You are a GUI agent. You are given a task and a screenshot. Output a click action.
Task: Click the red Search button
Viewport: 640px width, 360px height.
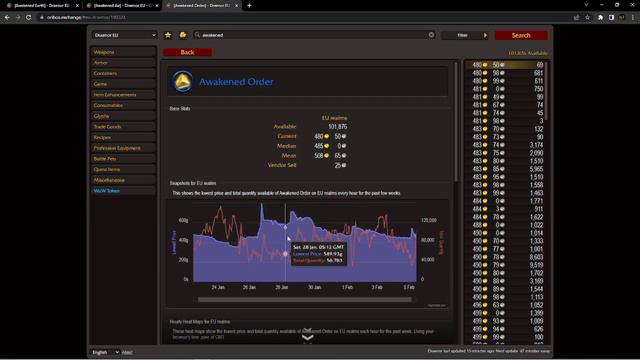(x=521, y=35)
